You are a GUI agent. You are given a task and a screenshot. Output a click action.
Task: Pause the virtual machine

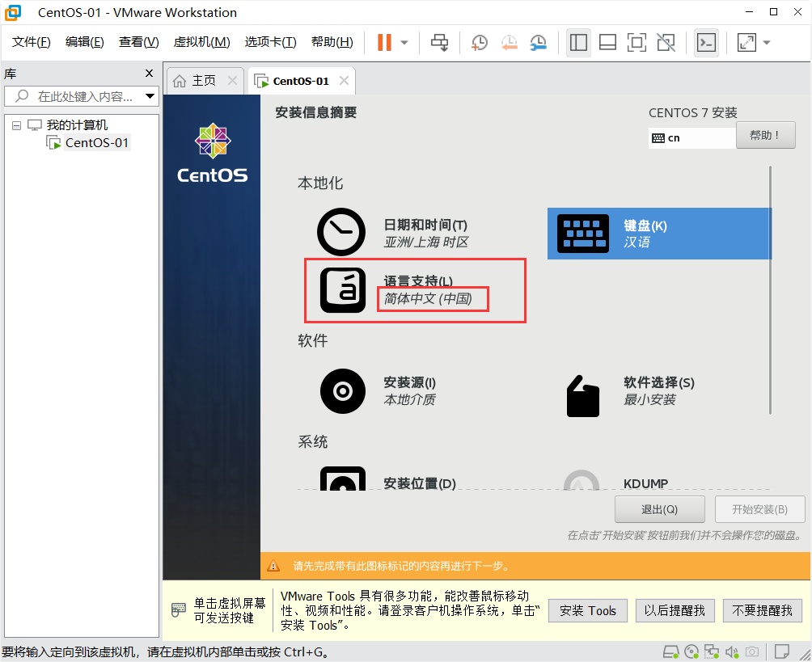pyautogui.click(x=384, y=43)
